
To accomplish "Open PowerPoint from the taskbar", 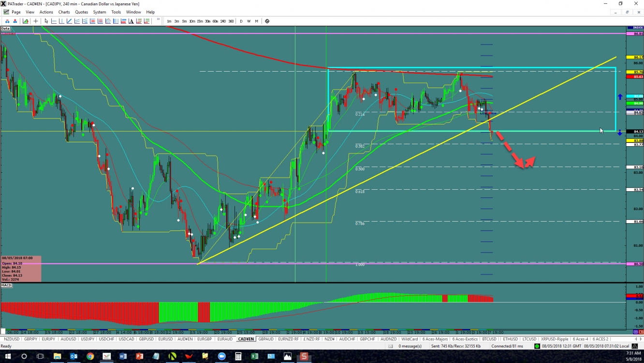I will [x=139, y=357].
